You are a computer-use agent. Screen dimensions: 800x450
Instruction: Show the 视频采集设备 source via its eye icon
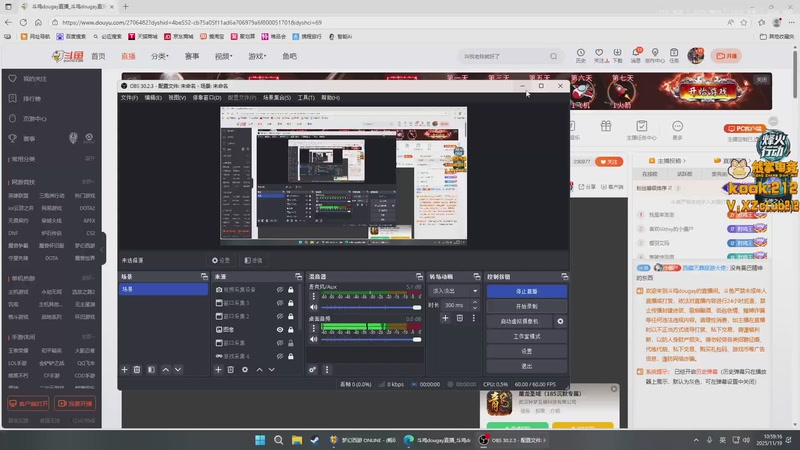(x=280, y=290)
